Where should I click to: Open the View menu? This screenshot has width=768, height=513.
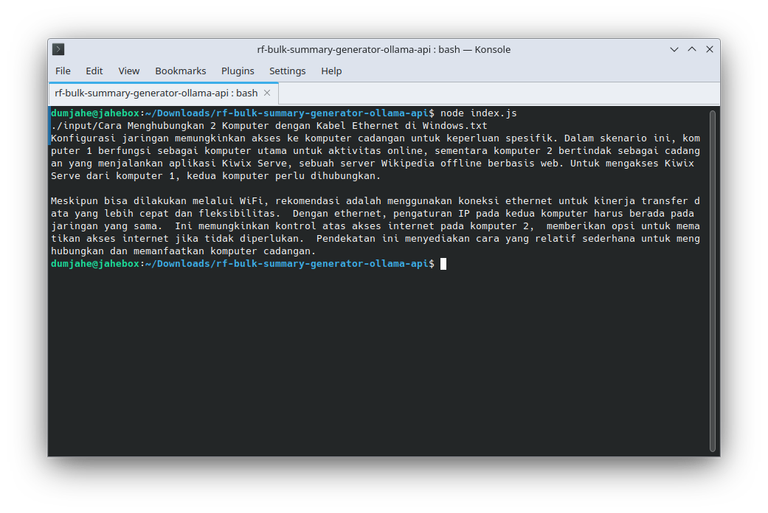(x=129, y=71)
